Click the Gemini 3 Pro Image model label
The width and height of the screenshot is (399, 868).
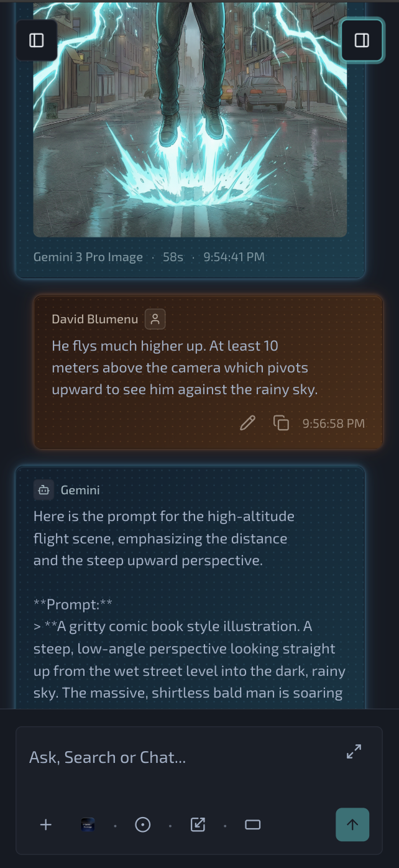[88, 257]
